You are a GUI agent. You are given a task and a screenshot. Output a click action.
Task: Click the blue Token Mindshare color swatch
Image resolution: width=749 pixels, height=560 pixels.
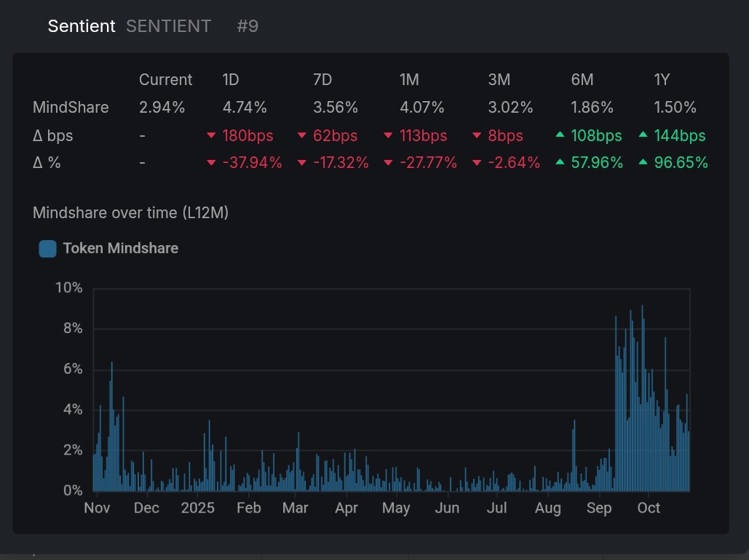coord(47,248)
